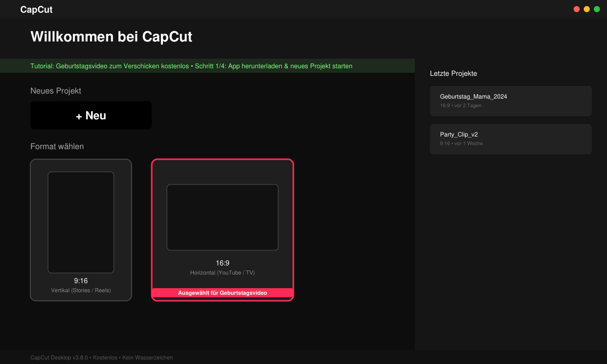Click '9:16 • vor 1 Woche' project details
This screenshot has height=364, width=607.
(461, 144)
